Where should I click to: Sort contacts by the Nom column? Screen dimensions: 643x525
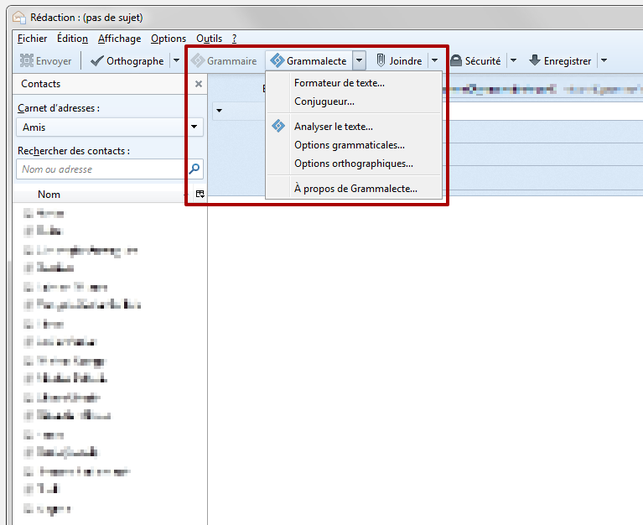click(103, 194)
